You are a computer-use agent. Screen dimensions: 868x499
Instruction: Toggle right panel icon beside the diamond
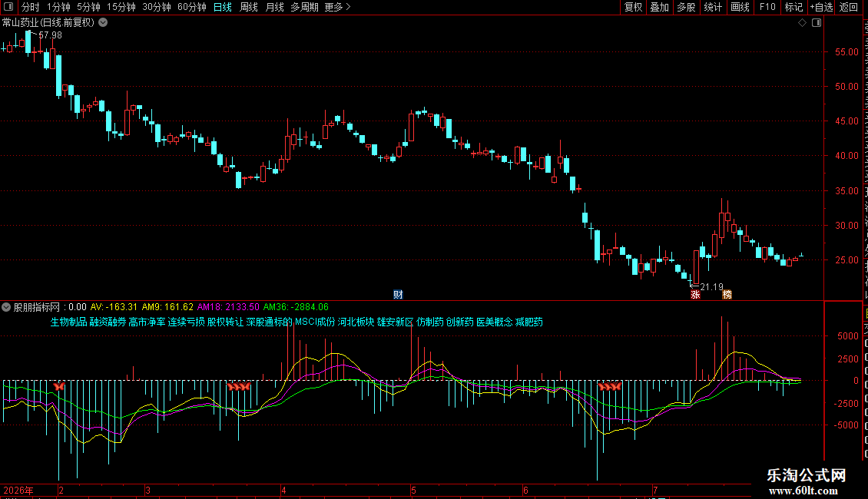pyautogui.click(x=817, y=23)
